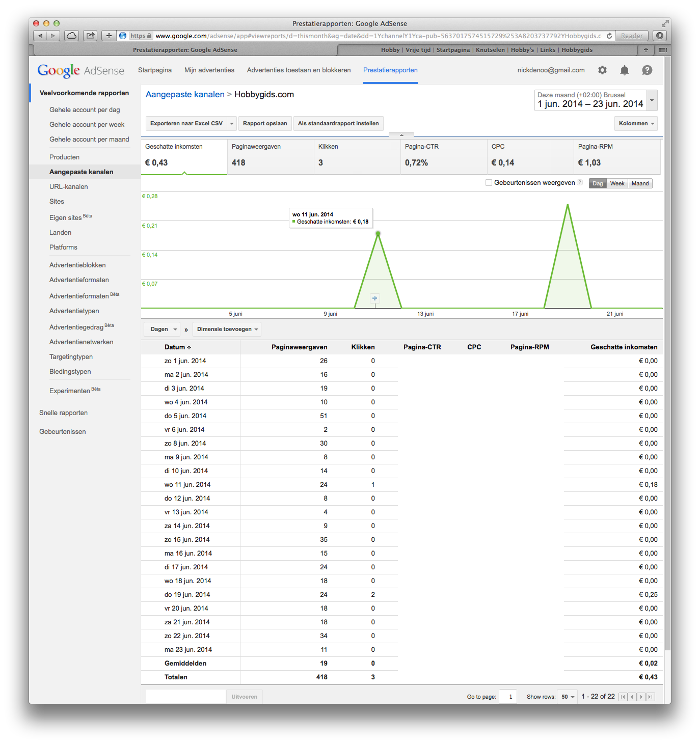700x744 pixels.
Task: Select Pagina-RPM metric tile
Action: click(617, 157)
